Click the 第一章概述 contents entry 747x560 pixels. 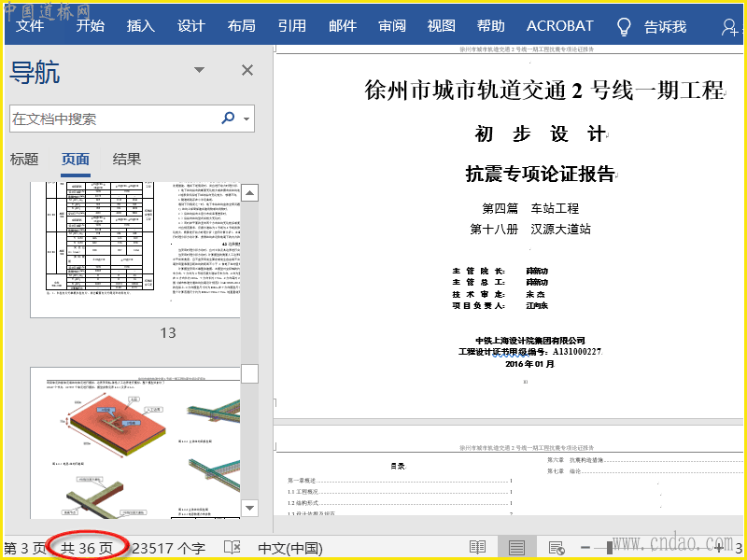click(400, 481)
